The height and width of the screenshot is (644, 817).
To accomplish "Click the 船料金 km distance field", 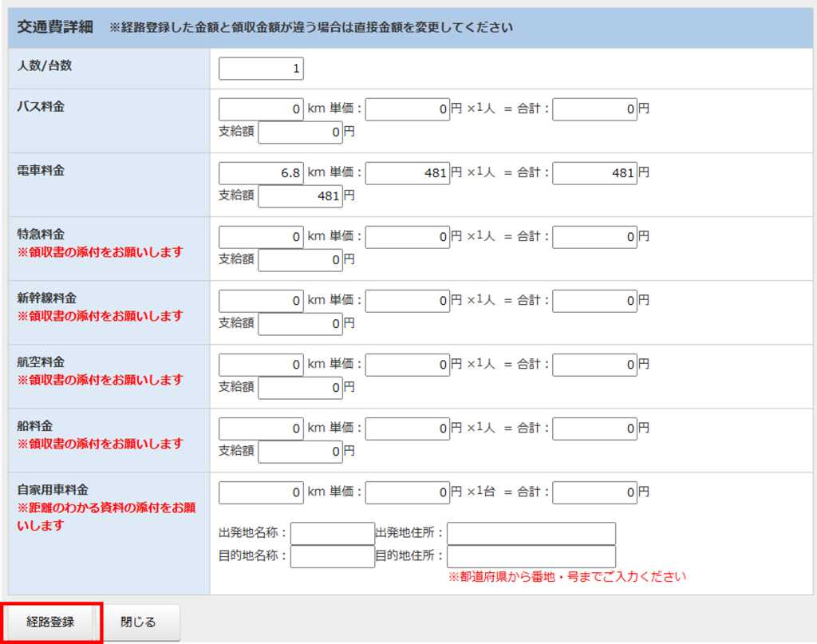I will [261, 429].
